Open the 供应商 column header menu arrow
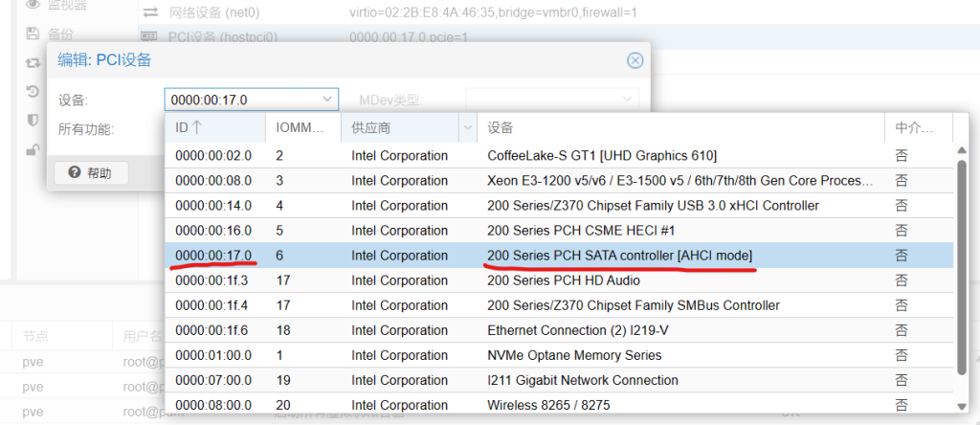The image size is (980, 425). (468, 127)
